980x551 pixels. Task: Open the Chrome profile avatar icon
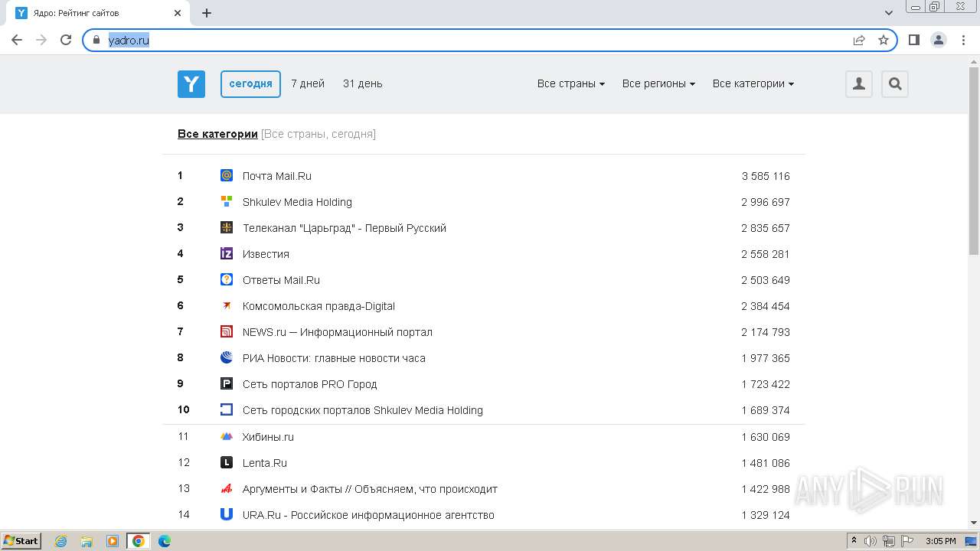coord(939,40)
